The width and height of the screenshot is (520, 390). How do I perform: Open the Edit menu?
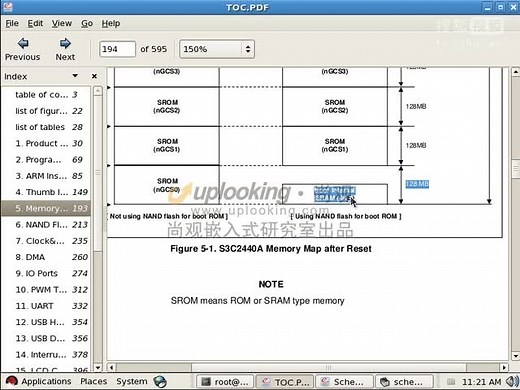point(35,23)
